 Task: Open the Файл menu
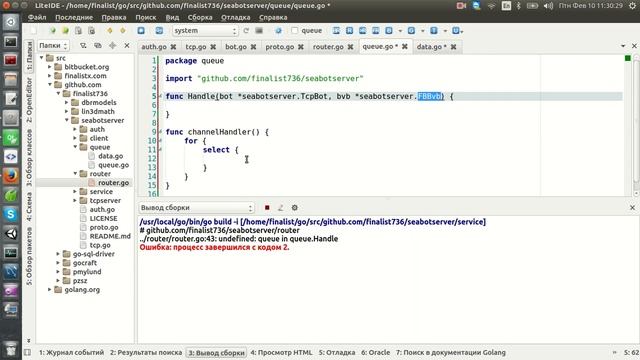37,18
